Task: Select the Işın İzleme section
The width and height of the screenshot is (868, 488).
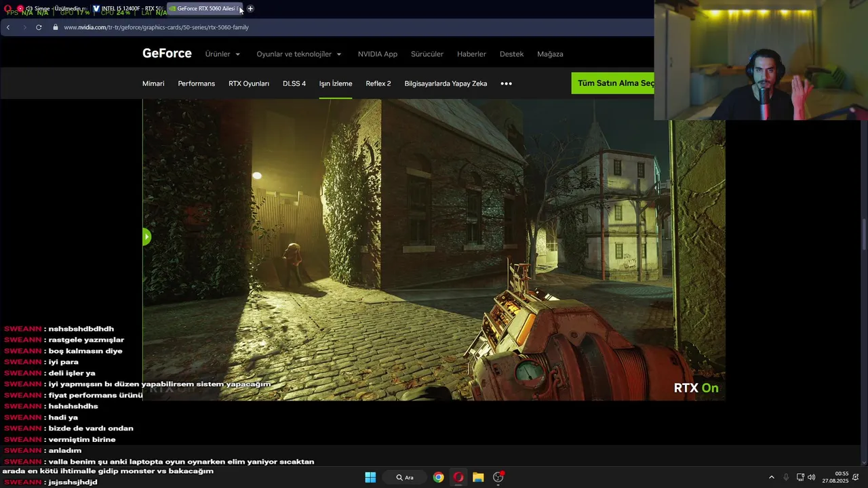Action: click(336, 83)
